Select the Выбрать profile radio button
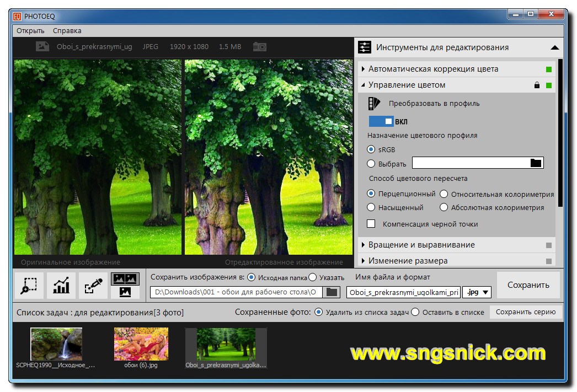The image size is (577, 392). point(371,164)
